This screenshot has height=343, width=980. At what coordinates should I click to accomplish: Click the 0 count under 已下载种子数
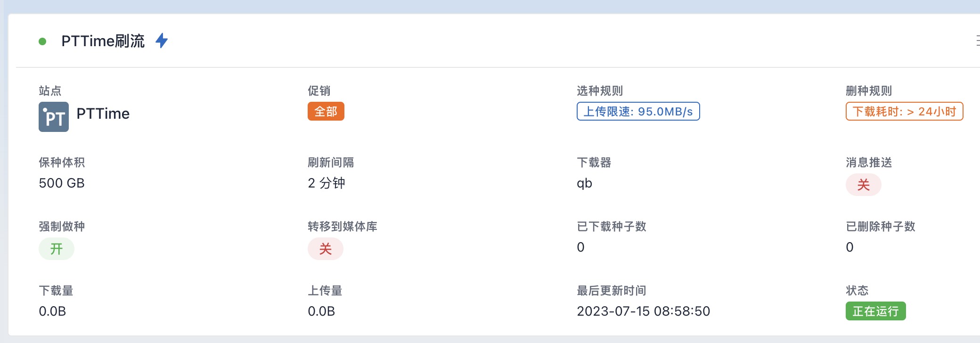581,247
